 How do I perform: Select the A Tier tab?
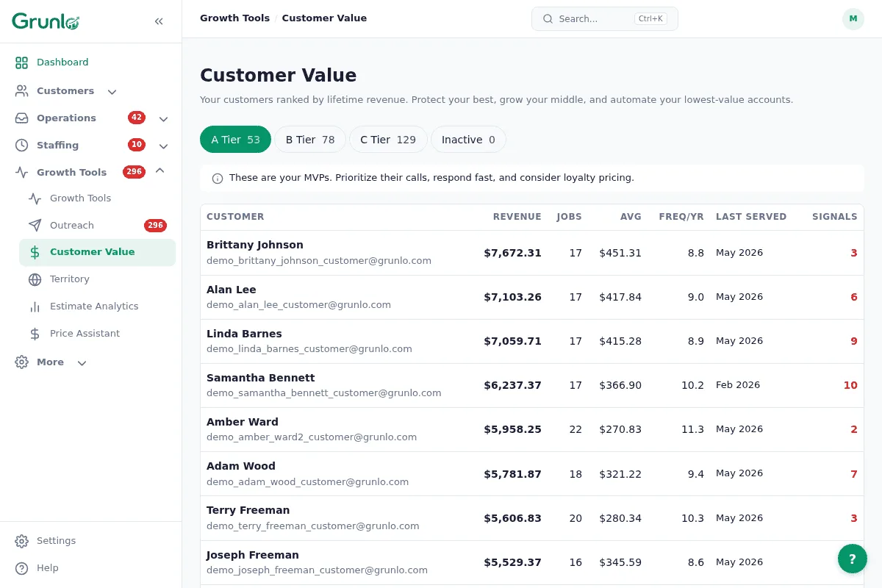click(235, 140)
